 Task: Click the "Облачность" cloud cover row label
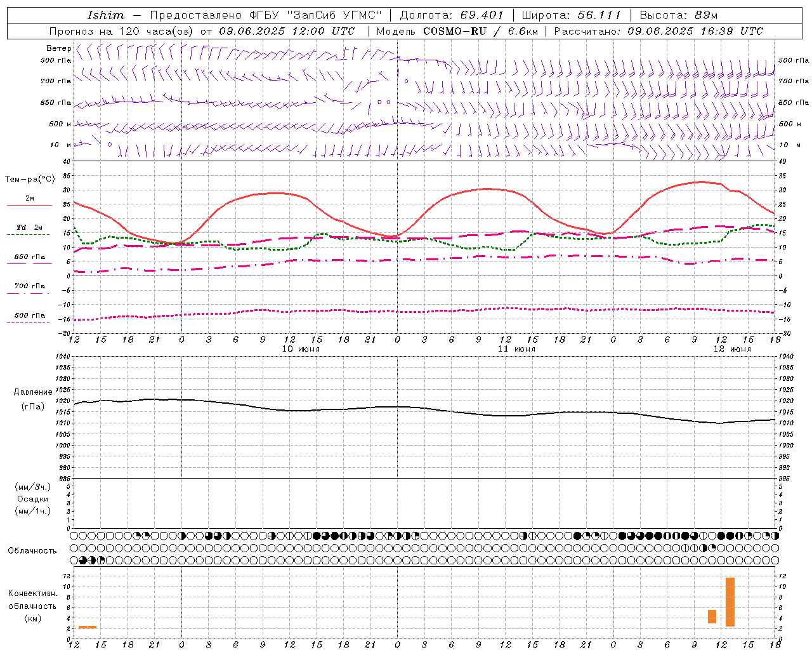pos(32,551)
